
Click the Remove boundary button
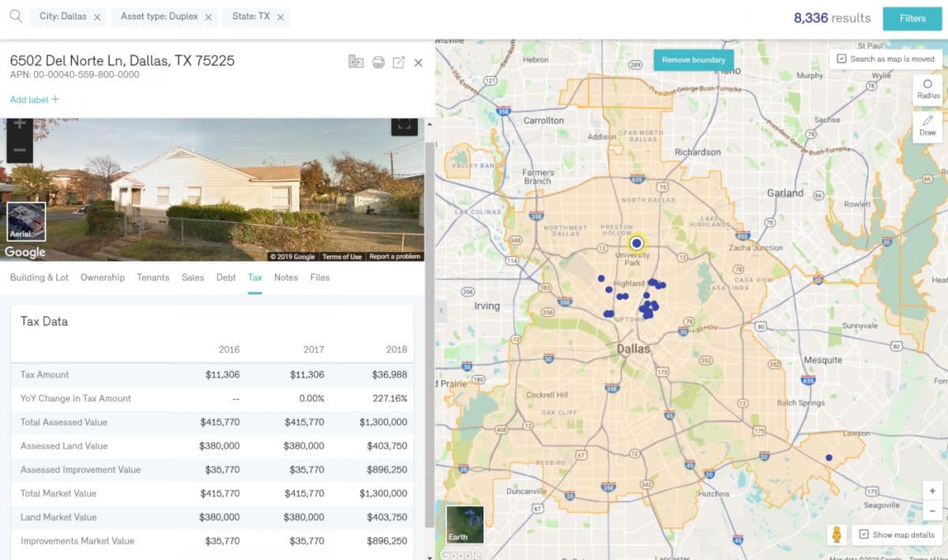(x=694, y=60)
